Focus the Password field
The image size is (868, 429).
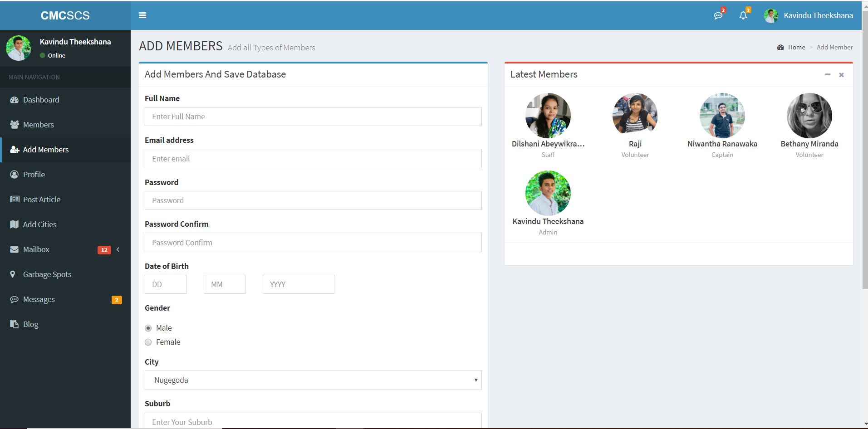tap(313, 200)
